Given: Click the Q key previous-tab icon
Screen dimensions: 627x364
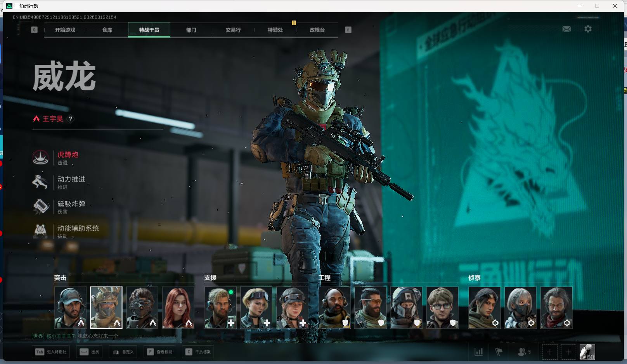Looking at the screenshot, I should coord(34,30).
